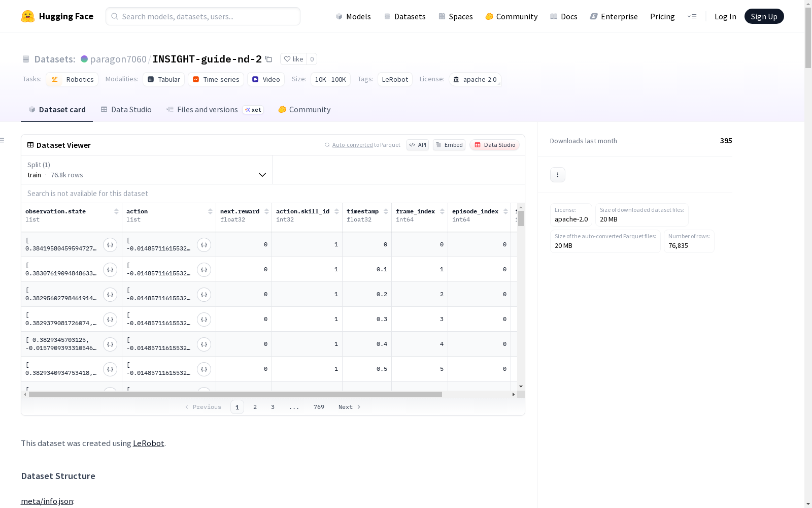812x508 pixels.
Task: Click the Tabular modality tag
Action: (x=163, y=79)
